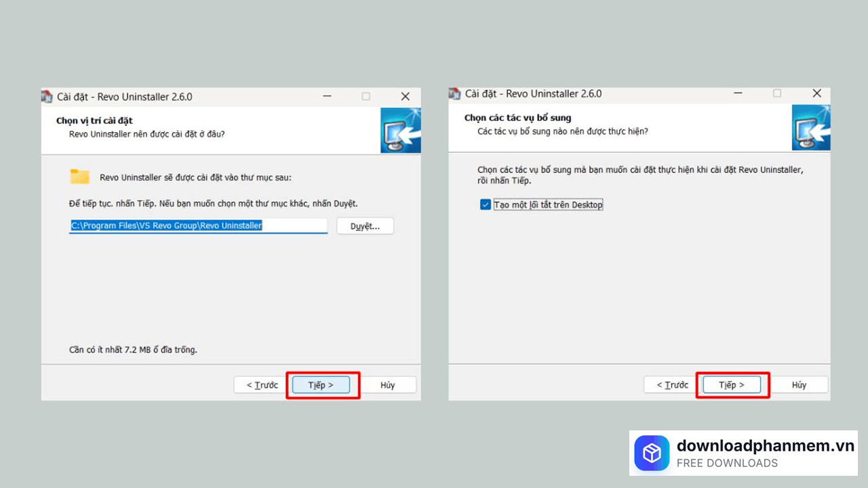Click the setup wizard image in right dialog header
Image resolution: width=868 pixels, height=488 pixels.
tap(811, 127)
